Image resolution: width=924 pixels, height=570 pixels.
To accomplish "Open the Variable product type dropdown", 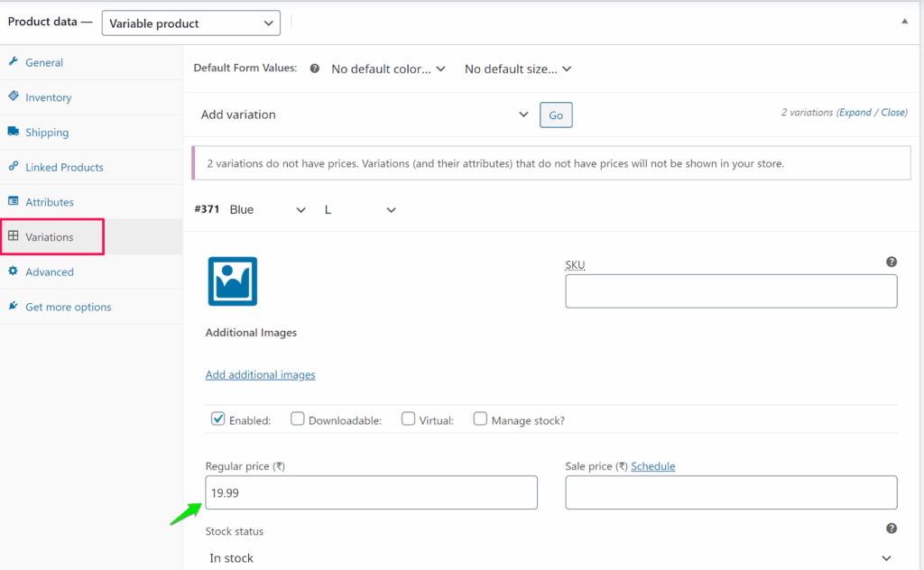I will tap(190, 23).
